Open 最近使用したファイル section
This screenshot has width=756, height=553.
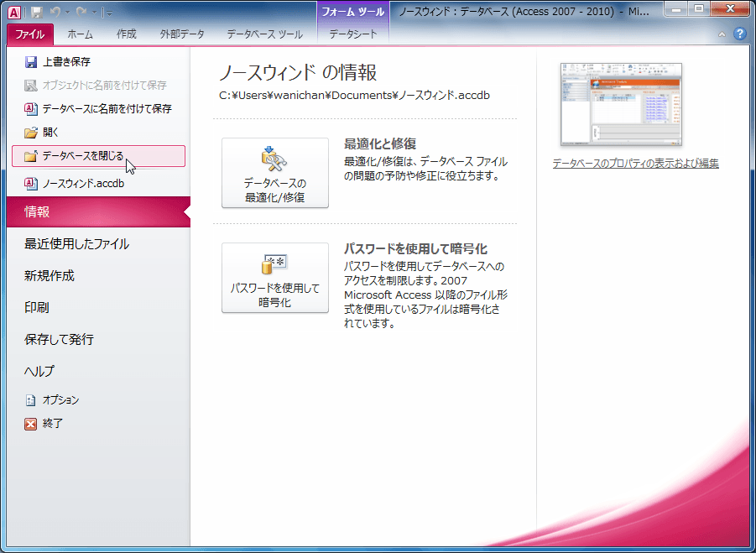pos(98,244)
